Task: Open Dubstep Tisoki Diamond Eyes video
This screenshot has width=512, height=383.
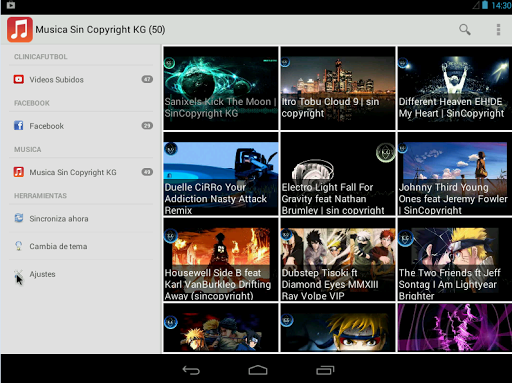Action: click(x=338, y=259)
